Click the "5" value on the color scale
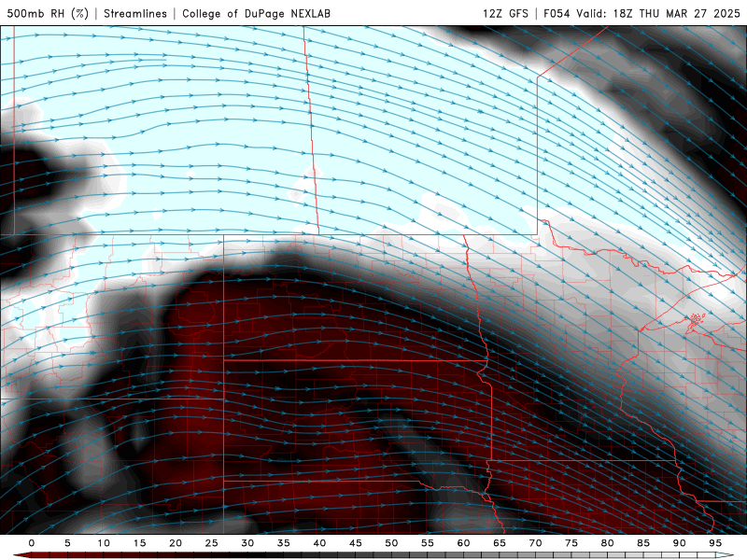The image size is (747, 560). 67,543
